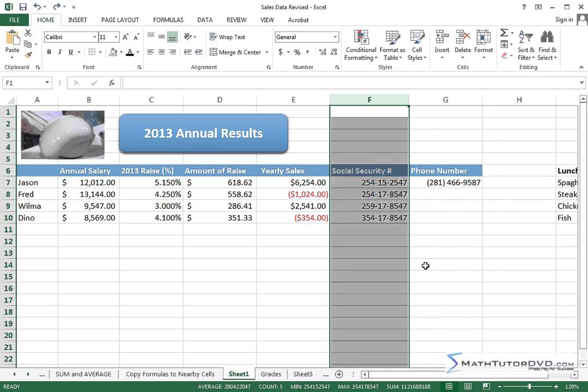The height and width of the screenshot is (392, 588).
Task: Open Conditional Formatting menu
Action: click(361, 45)
